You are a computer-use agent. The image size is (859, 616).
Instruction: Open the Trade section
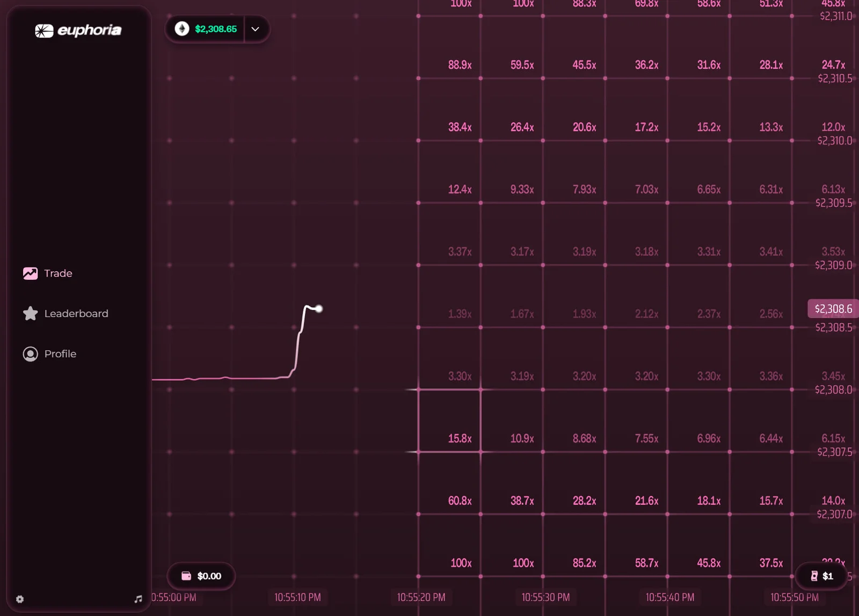point(47,273)
